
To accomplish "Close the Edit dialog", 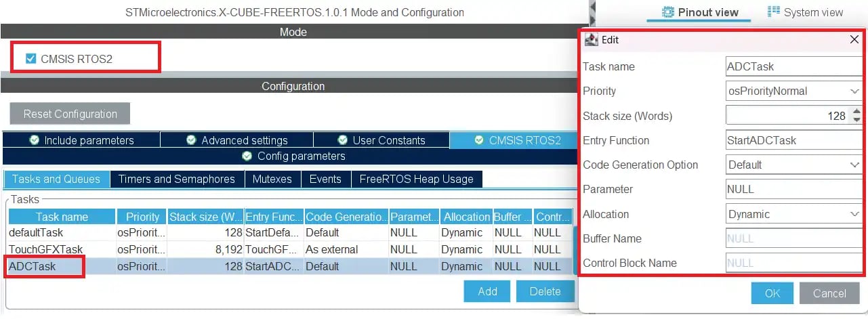I will point(854,40).
